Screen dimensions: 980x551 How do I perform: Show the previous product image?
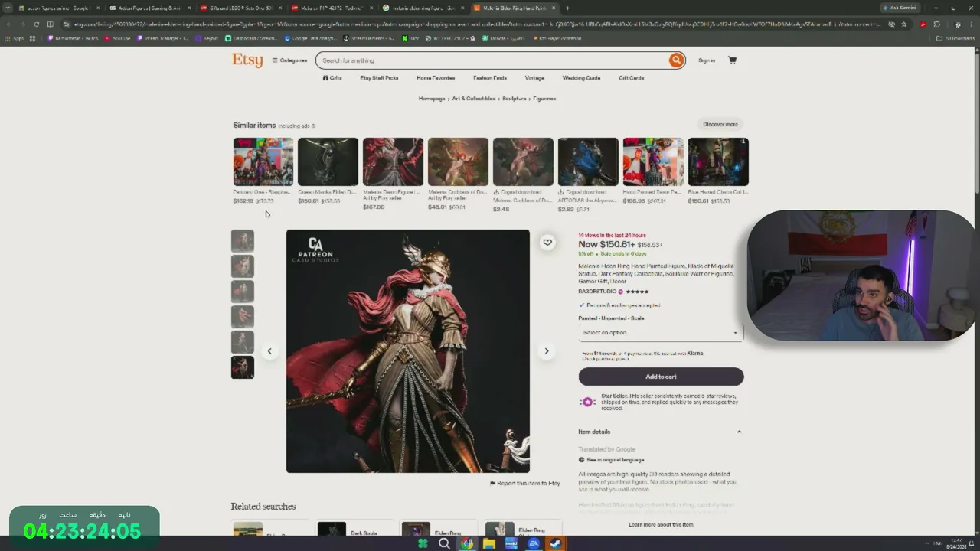(269, 351)
